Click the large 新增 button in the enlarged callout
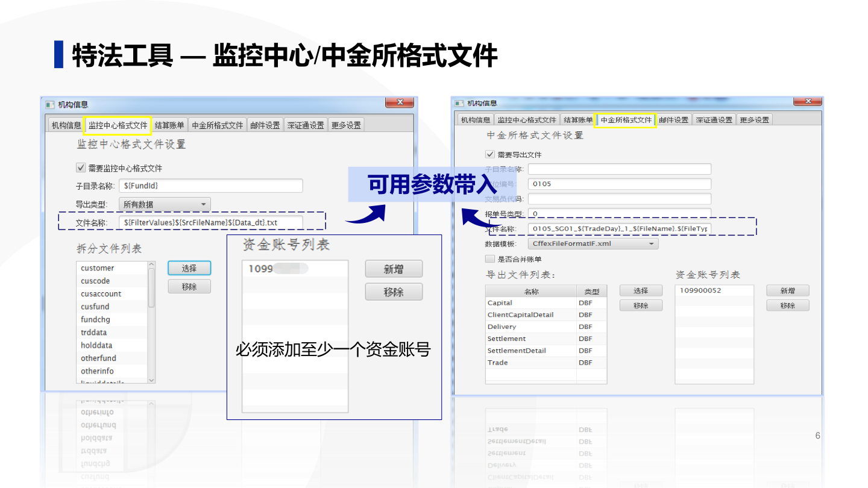Image resolution: width=868 pixels, height=488 pixels. (x=394, y=269)
